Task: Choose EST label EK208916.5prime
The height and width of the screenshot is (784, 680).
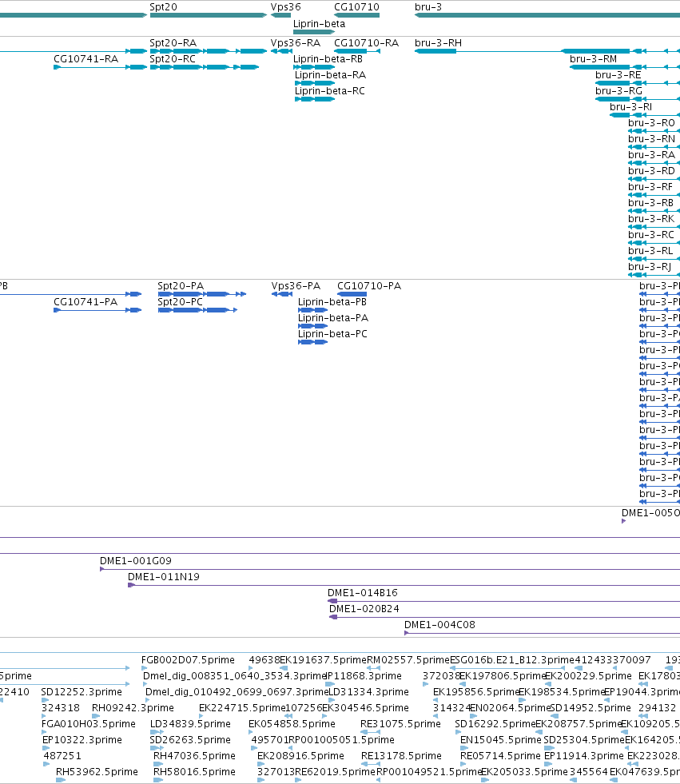Action: click(x=301, y=756)
